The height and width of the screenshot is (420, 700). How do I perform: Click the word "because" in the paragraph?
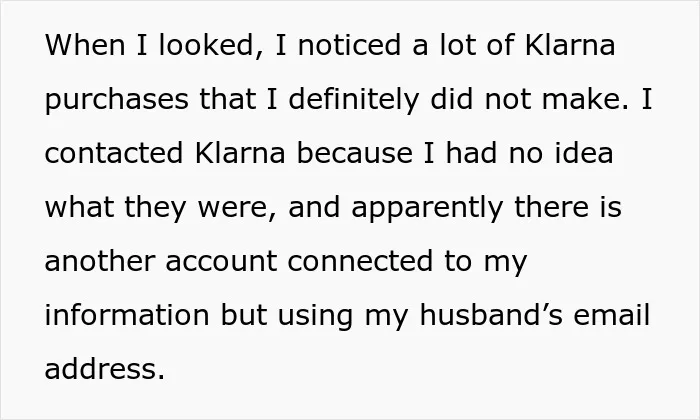tap(354, 153)
